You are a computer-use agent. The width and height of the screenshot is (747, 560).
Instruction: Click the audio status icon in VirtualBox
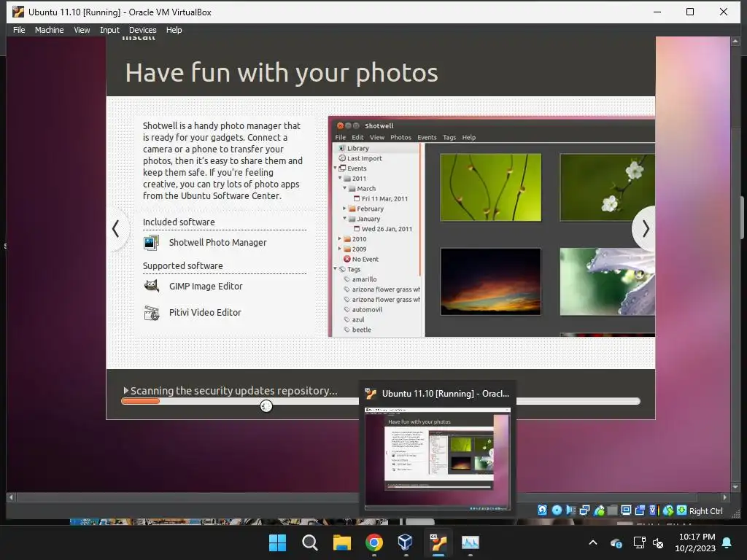point(570,510)
